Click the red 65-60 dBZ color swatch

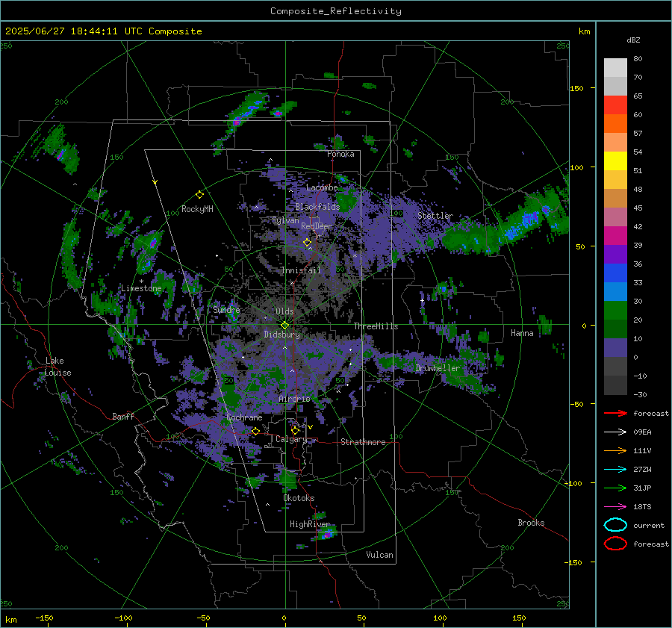[615, 105]
